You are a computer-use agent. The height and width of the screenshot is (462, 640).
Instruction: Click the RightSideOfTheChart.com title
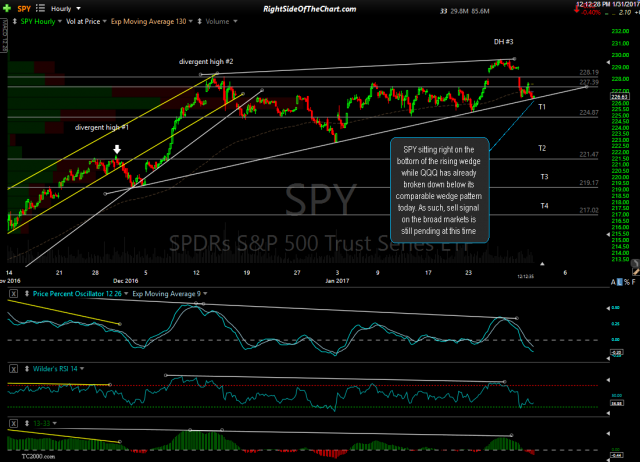[x=310, y=9]
